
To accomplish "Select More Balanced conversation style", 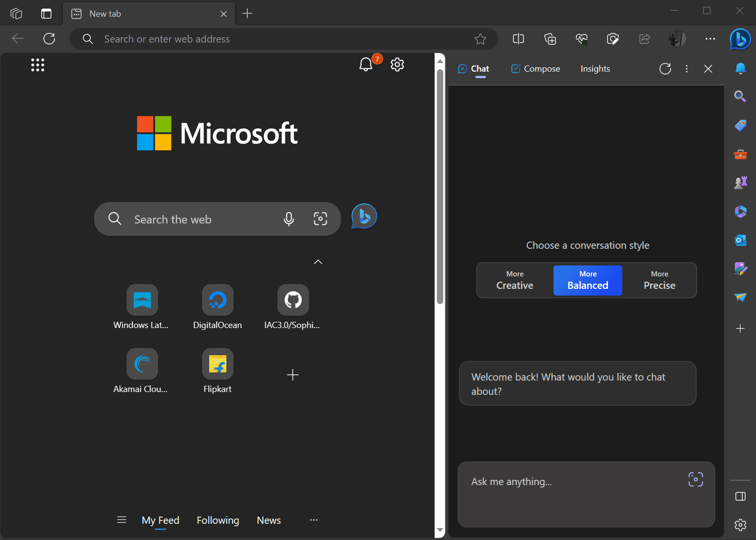I will [587, 280].
